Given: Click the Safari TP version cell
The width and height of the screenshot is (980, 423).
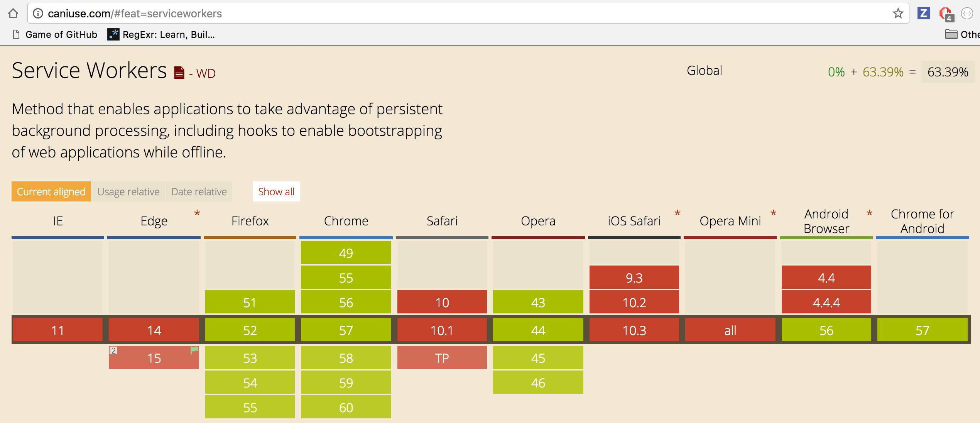Looking at the screenshot, I should point(442,358).
